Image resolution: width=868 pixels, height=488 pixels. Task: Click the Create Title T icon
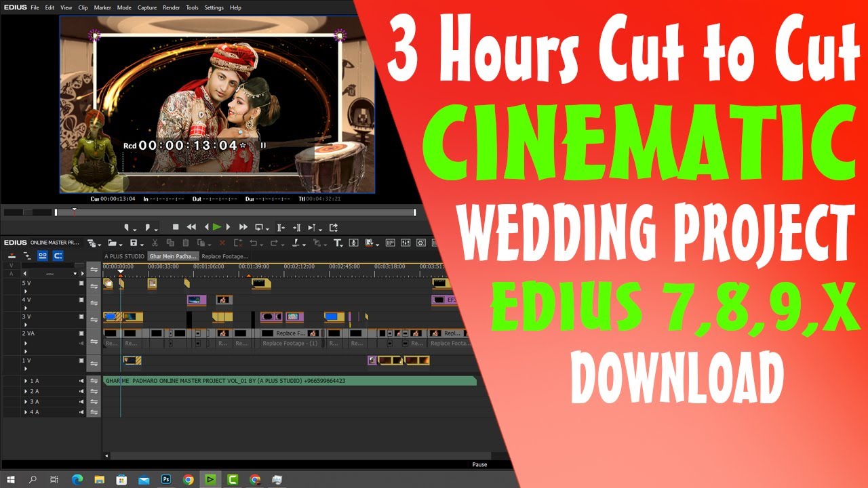pos(337,243)
